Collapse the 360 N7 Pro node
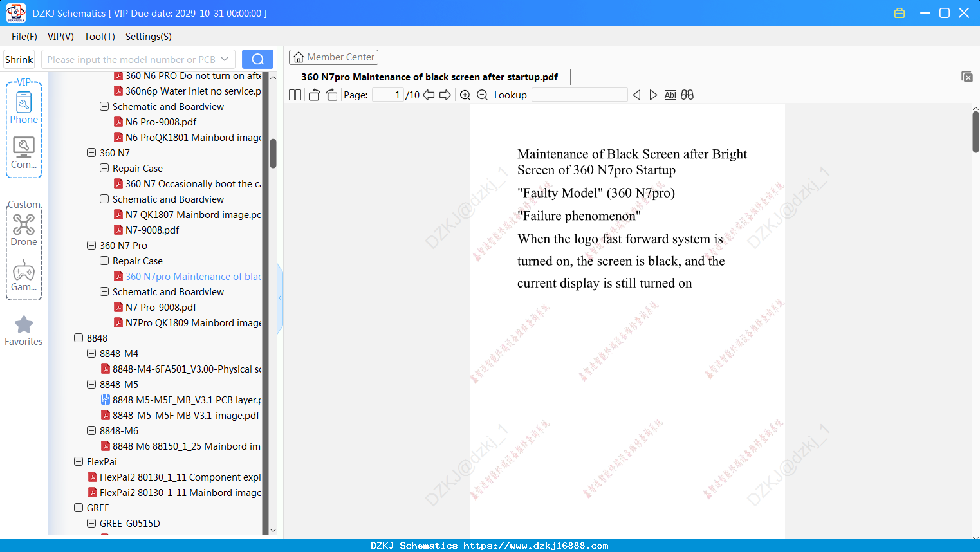The width and height of the screenshot is (980, 552). (91, 245)
